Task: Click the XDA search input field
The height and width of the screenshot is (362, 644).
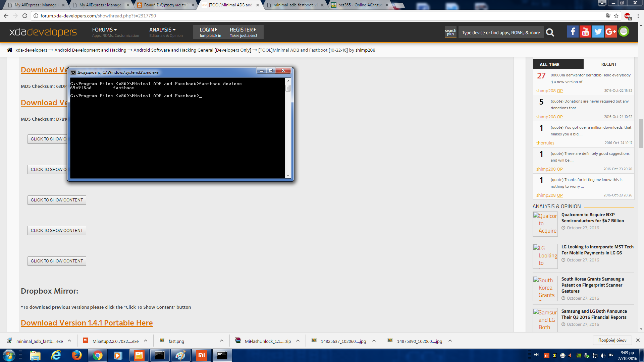Action: point(500,33)
